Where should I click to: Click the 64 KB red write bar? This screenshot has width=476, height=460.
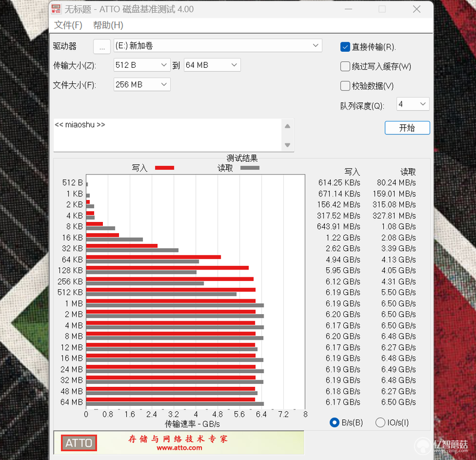(154, 257)
